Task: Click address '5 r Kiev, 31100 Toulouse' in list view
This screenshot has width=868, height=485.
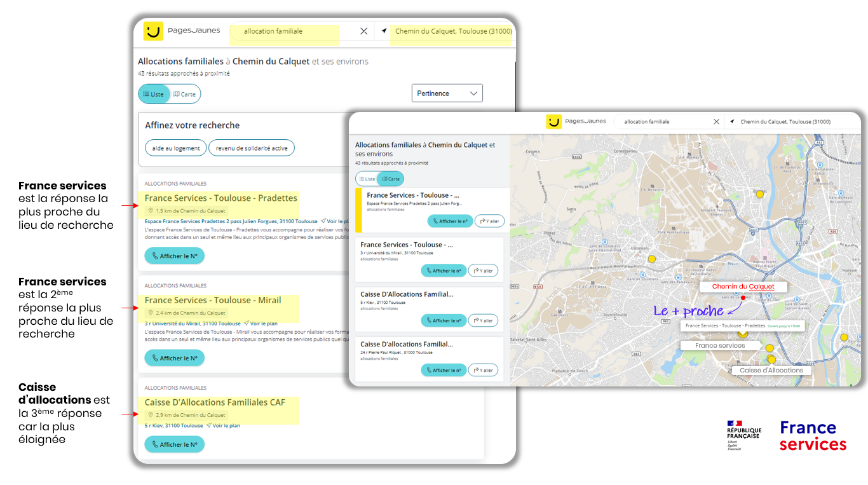Action: point(174,426)
